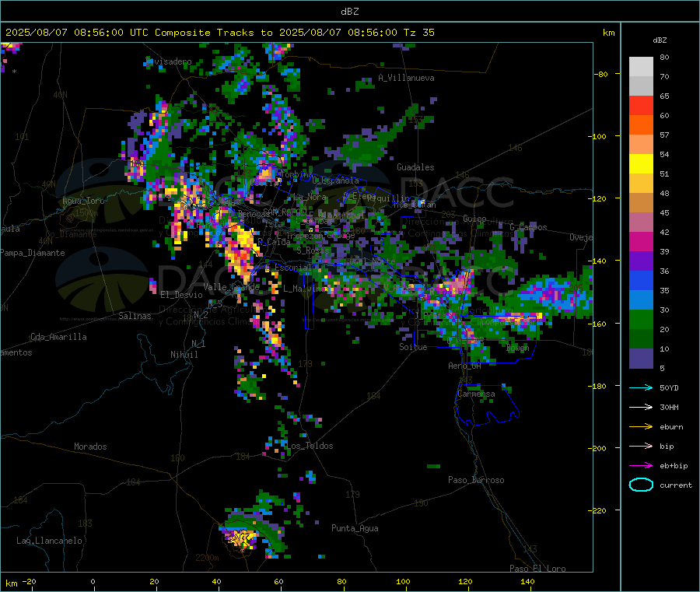Click the map label 'Pampa_Diamante'
Screen dimensions: 700x592
32,253
